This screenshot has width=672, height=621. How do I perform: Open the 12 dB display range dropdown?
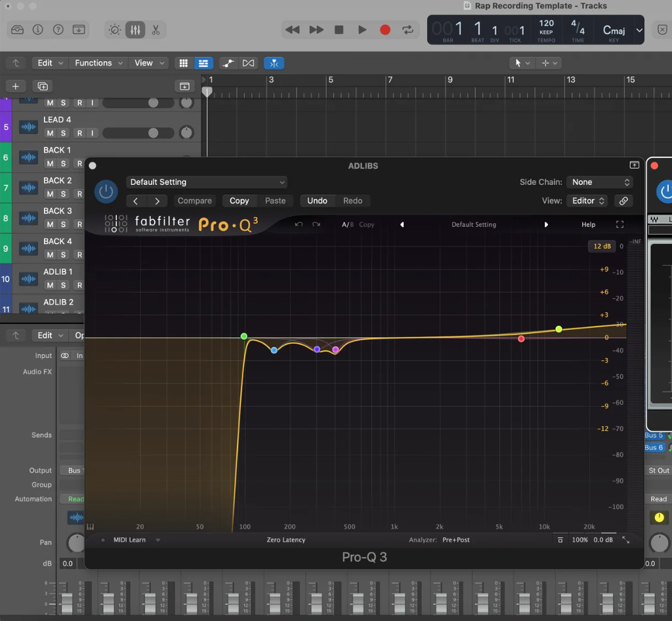coord(602,247)
